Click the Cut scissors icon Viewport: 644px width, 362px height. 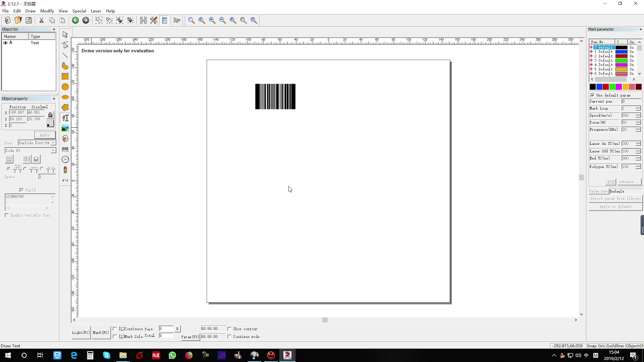coord(41,20)
